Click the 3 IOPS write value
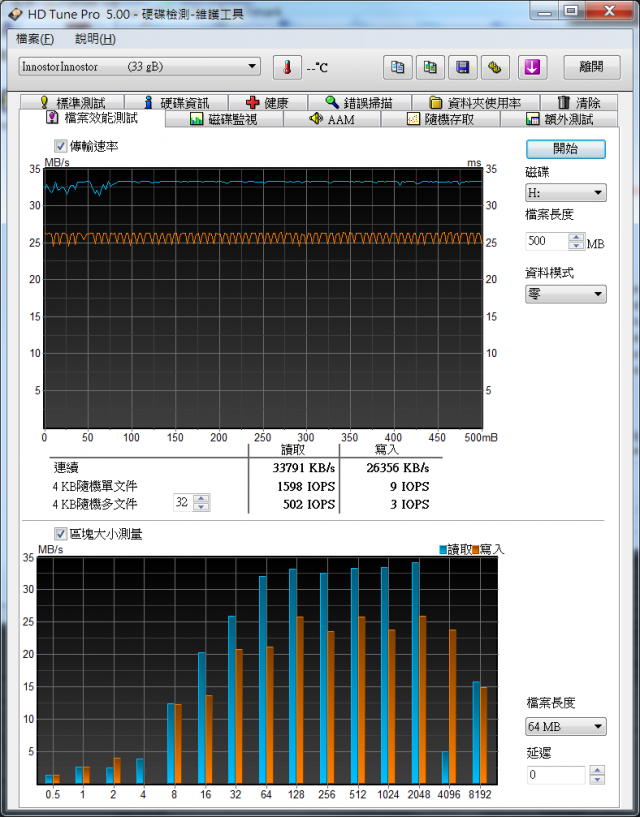 [409, 504]
